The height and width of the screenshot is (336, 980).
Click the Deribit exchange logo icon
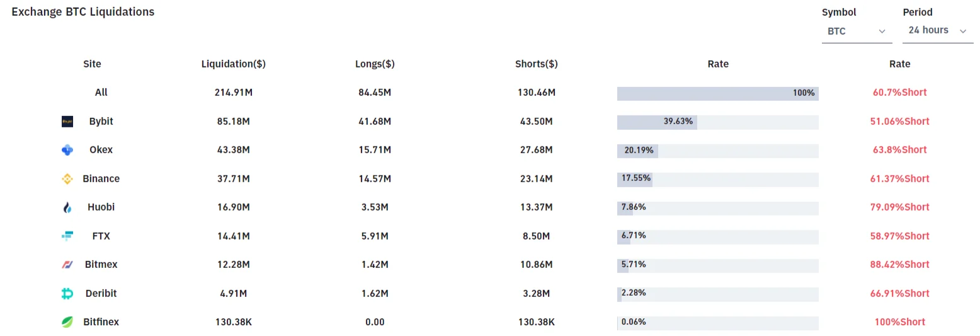click(67, 294)
